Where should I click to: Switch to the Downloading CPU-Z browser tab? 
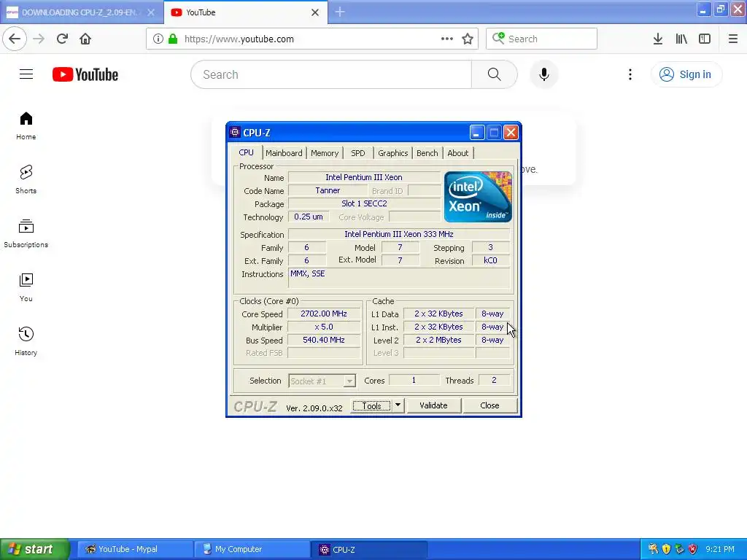click(x=81, y=12)
